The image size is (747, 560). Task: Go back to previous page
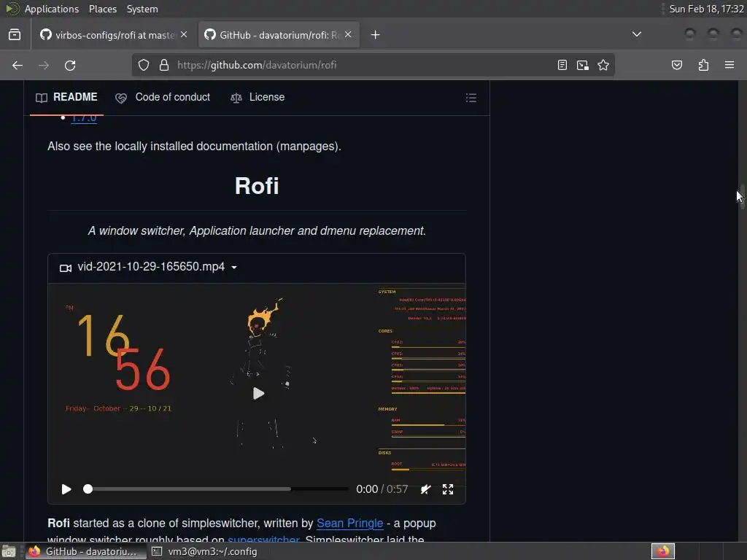18,65
